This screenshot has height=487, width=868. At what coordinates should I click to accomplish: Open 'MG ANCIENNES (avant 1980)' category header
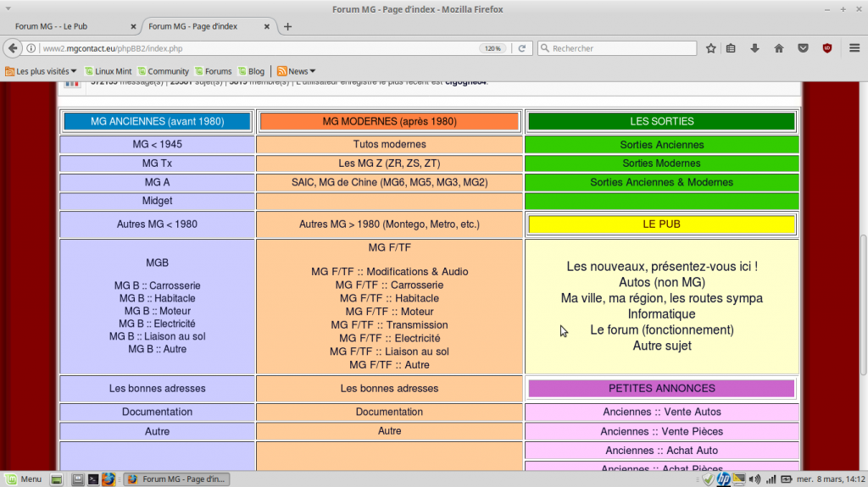(x=157, y=121)
